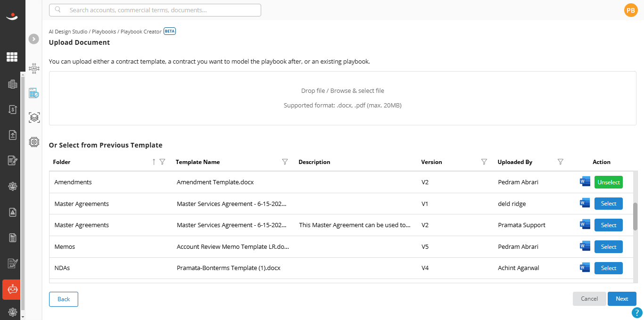Select the Pramata-Bonterms Template
Screen dimensions: 644x320
(x=609, y=268)
